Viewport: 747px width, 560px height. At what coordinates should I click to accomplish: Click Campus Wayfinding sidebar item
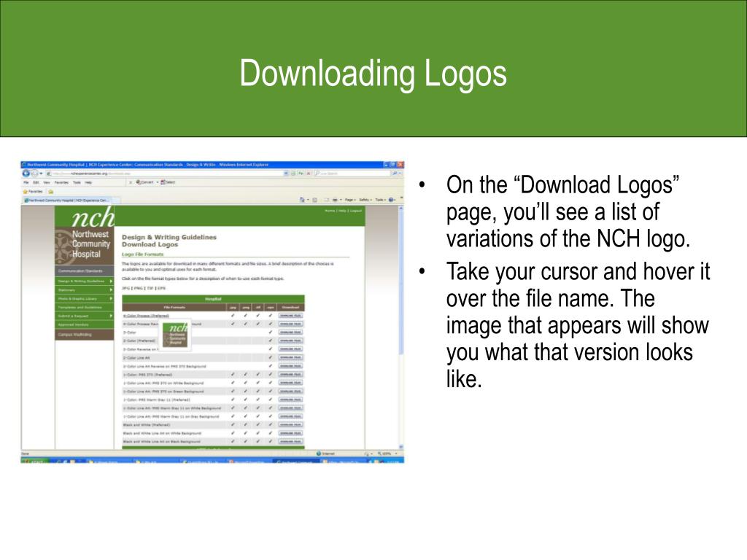[x=85, y=335]
